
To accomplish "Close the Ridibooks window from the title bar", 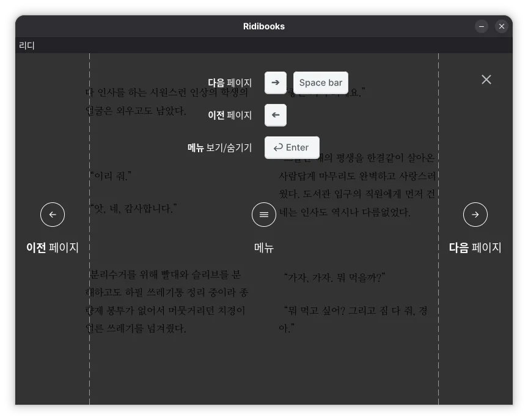I will 502,26.
